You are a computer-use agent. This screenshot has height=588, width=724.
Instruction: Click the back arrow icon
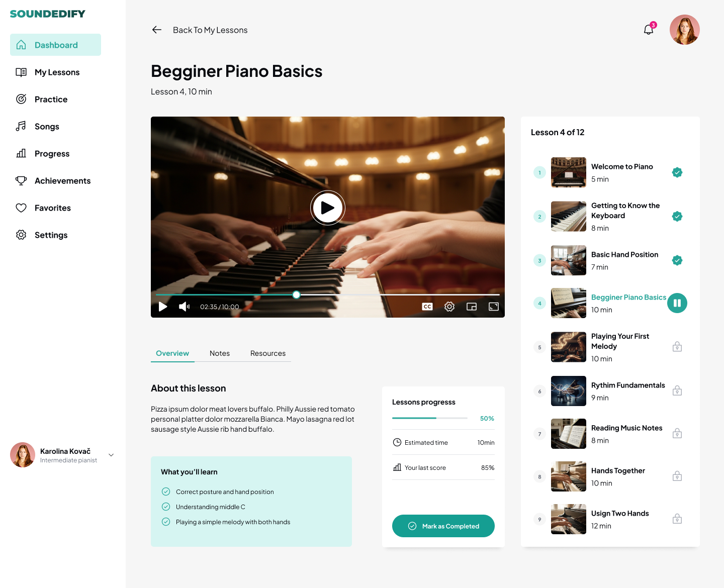pos(157,30)
